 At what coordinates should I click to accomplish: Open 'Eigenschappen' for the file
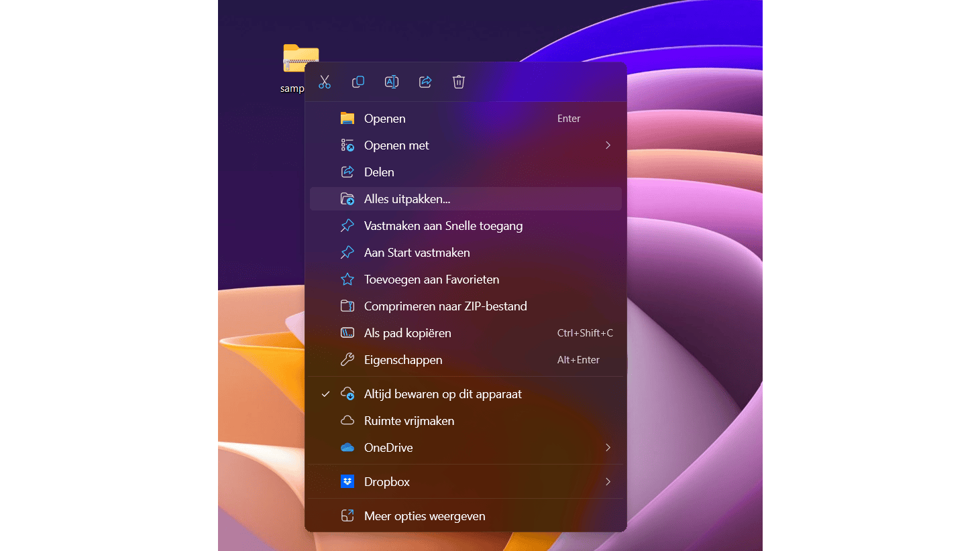402,359
